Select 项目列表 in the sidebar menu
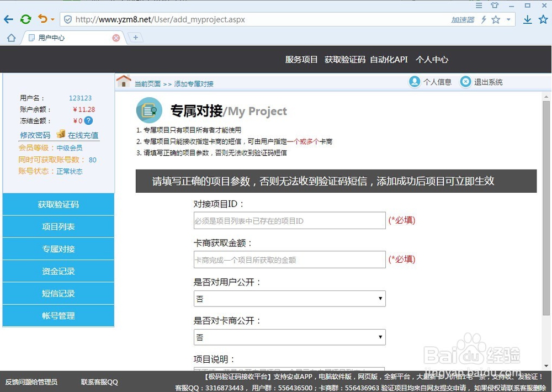Viewport: 552px width, 392px height. (x=58, y=226)
